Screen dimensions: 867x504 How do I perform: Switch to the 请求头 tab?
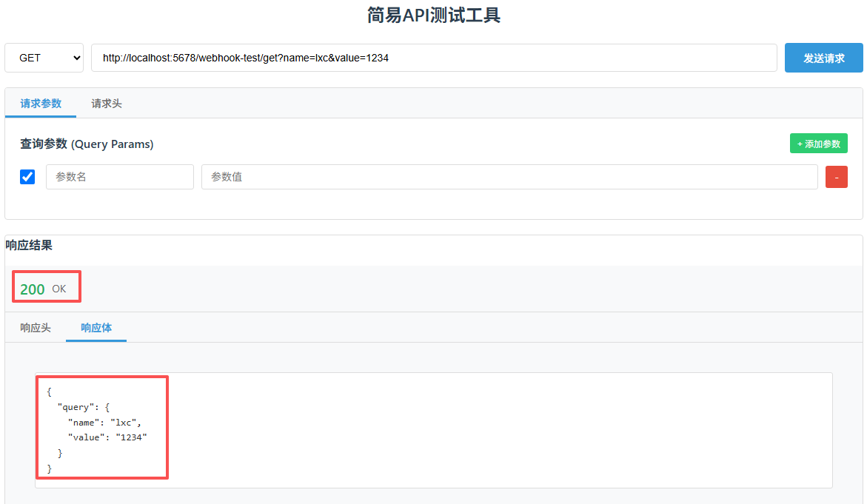pyautogui.click(x=107, y=104)
